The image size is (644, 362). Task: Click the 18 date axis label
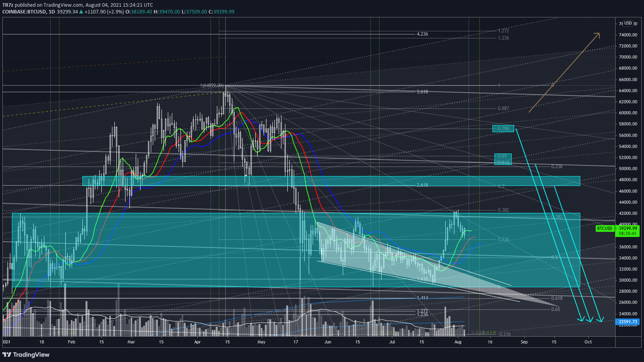coord(42,342)
